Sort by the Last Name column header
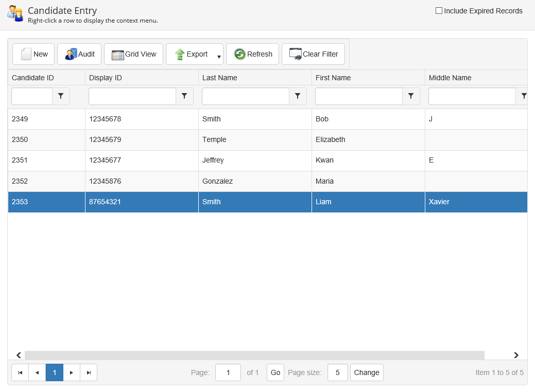535x392 pixels. point(220,78)
